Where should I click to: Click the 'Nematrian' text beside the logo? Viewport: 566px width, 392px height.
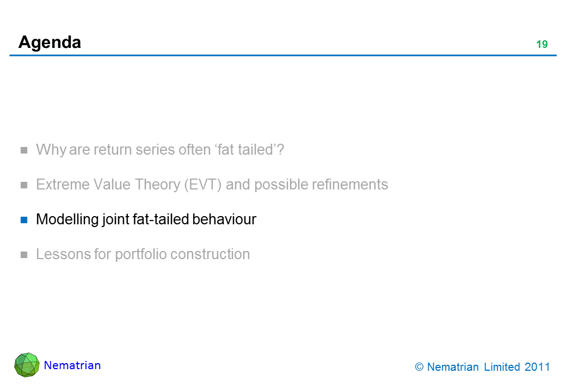point(72,365)
